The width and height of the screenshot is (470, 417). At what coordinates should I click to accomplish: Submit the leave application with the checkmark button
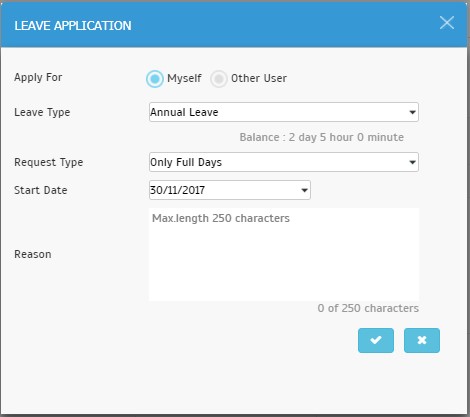pos(376,340)
